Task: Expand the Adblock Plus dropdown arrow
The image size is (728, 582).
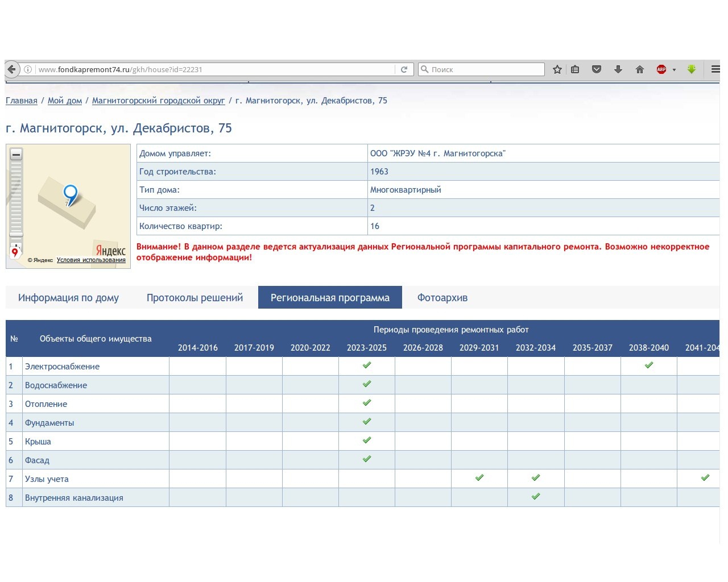Action: [675, 70]
